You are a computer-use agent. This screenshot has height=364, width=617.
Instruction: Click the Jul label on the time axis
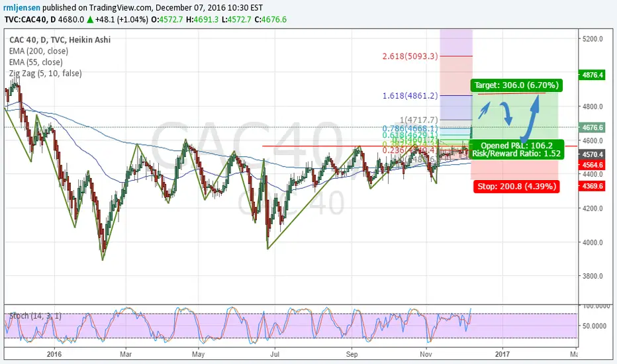click(275, 354)
